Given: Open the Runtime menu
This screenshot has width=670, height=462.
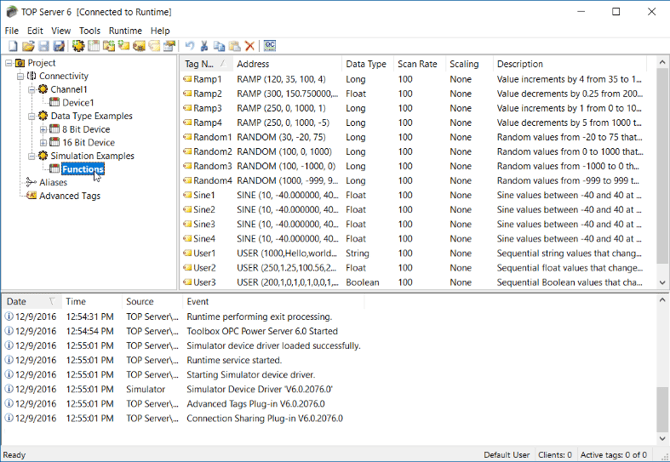Looking at the screenshot, I should coord(125,31).
